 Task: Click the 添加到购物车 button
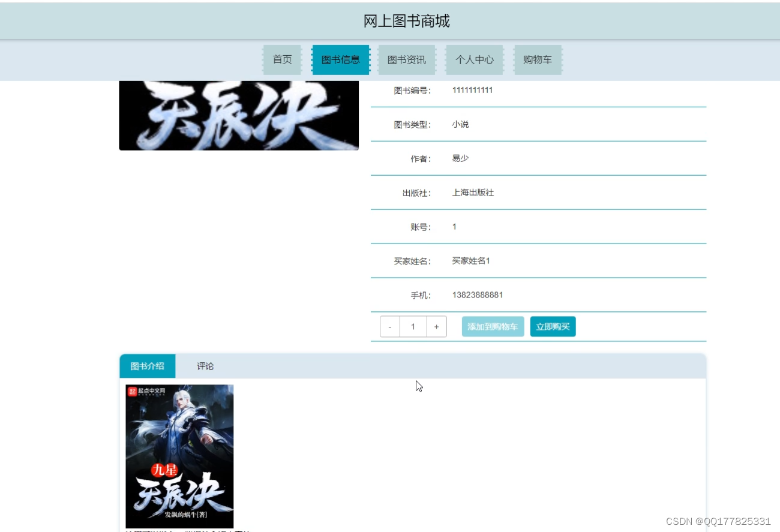coord(493,327)
